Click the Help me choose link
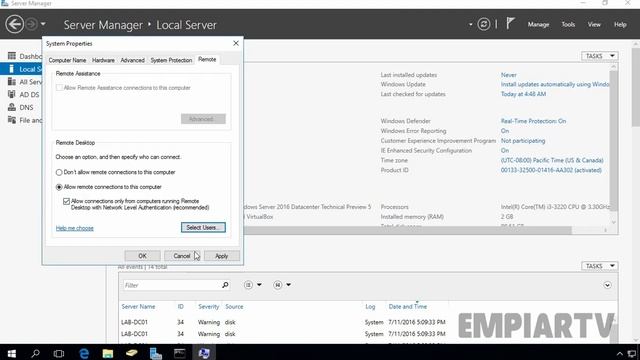 [75, 228]
